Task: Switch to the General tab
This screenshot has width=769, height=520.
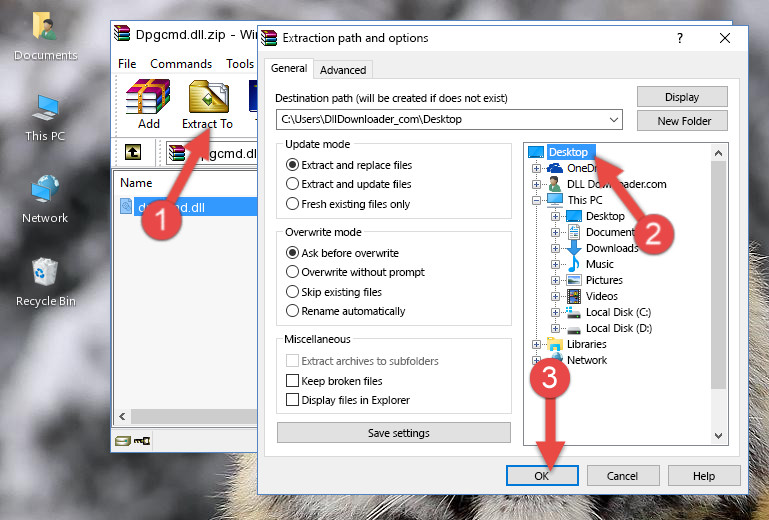Action: tap(289, 68)
